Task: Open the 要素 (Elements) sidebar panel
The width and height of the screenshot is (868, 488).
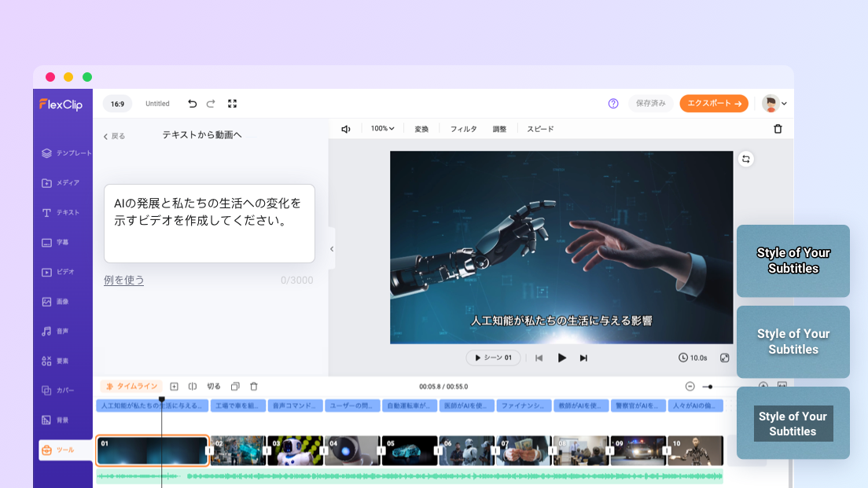Action: pyautogui.click(x=55, y=361)
